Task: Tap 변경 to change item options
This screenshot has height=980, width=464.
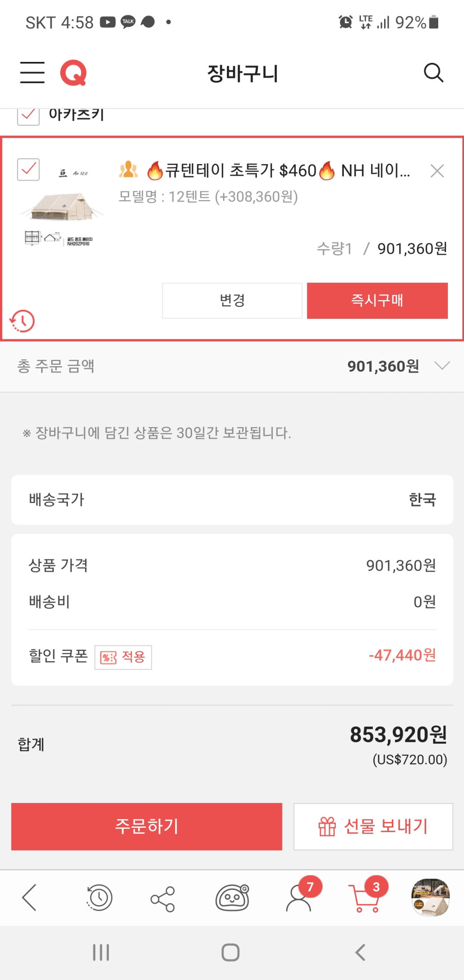Action: pos(232,301)
